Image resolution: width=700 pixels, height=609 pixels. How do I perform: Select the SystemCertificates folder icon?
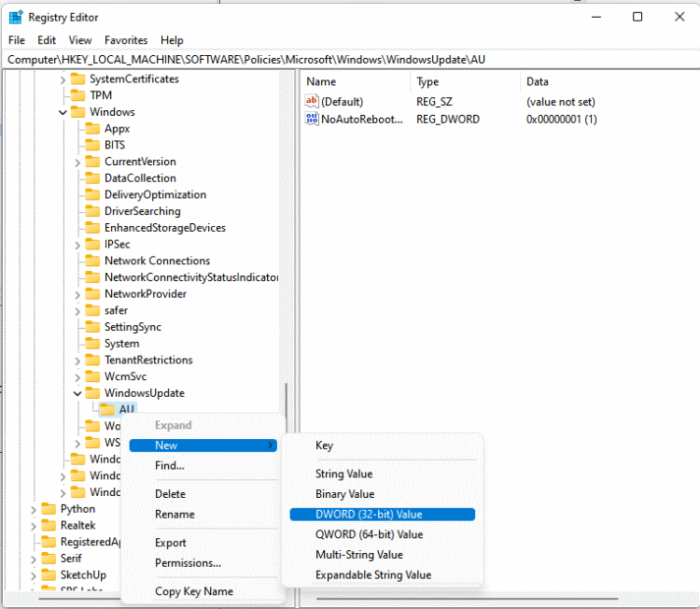(78, 79)
